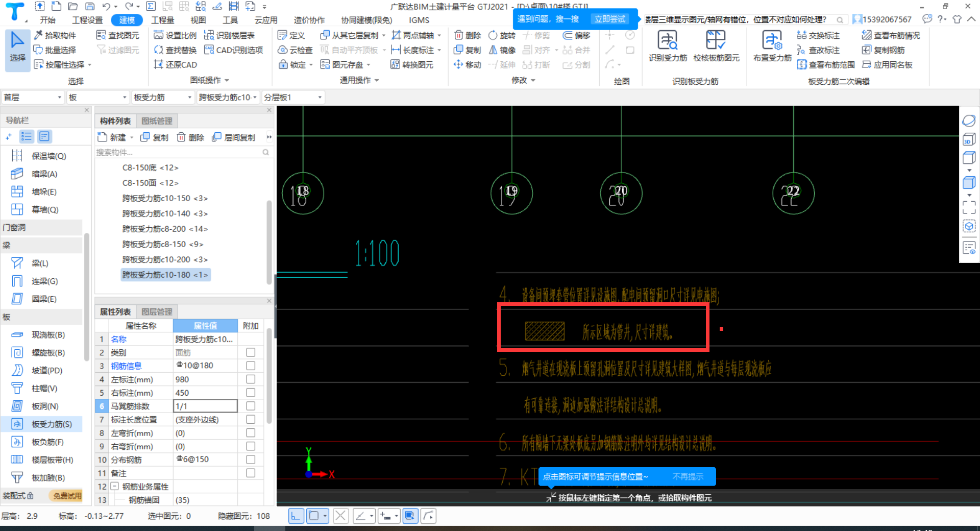The width and height of the screenshot is (980, 531).
Task: Open the 板 category dropdown
Action: pos(97,97)
